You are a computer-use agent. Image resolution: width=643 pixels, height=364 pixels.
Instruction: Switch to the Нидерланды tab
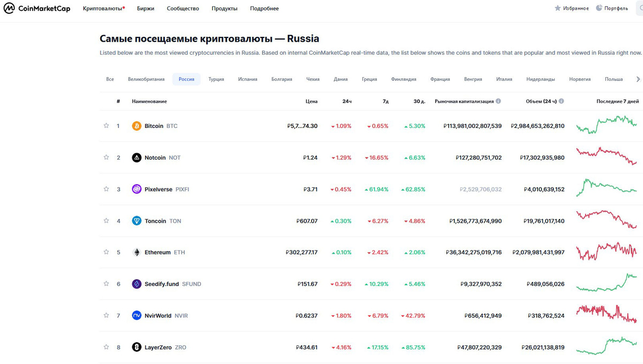(541, 79)
